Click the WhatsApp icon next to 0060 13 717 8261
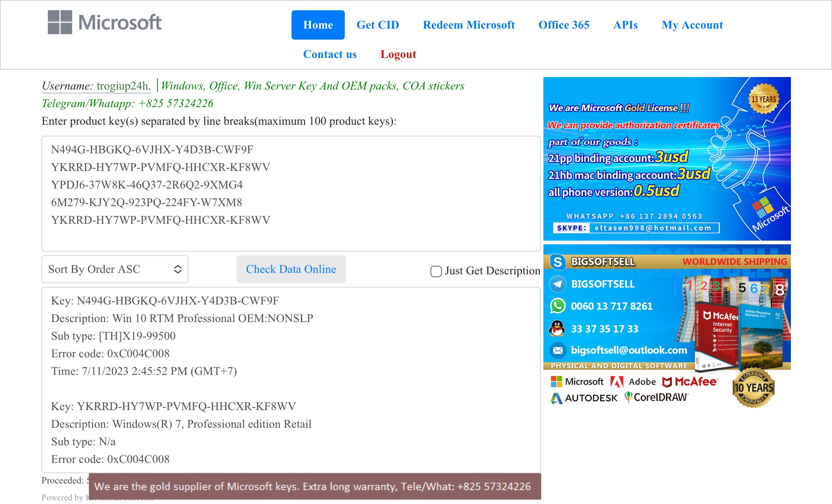The height and width of the screenshot is (504, 832). click(x=557, y=306)
